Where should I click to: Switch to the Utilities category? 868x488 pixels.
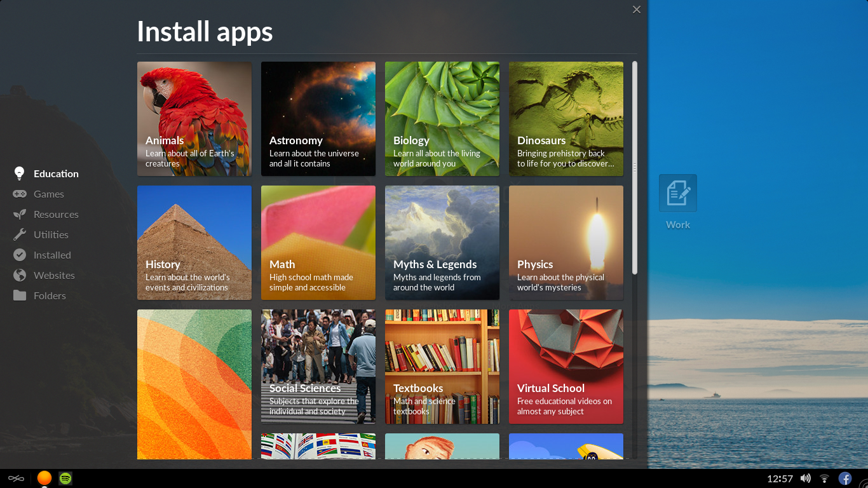pos(51,234)
